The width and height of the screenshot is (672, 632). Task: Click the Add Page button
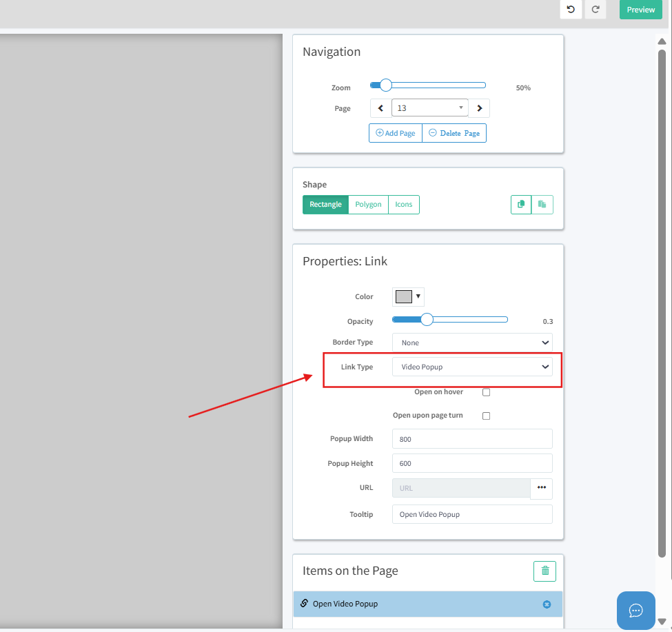396,133
